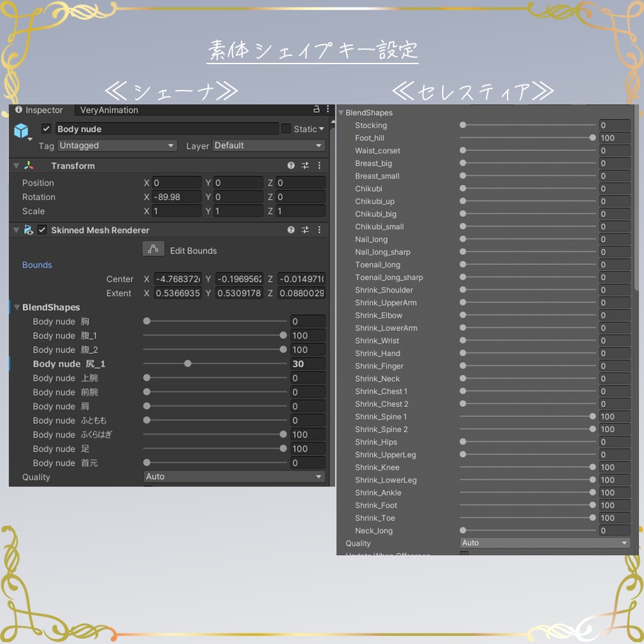Open the Quality dropdown set to Auto

[x=235, y=477]
